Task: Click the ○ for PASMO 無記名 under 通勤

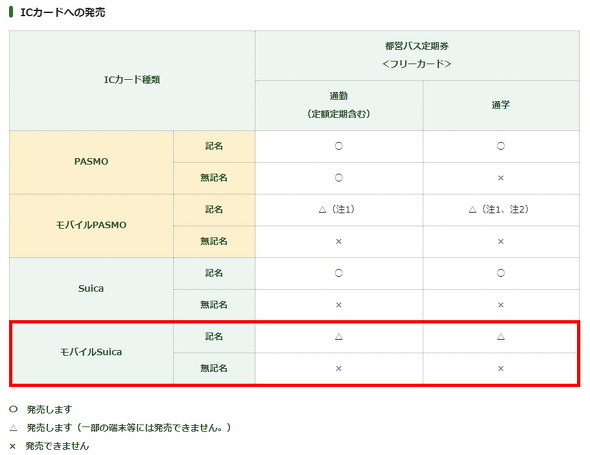Action: [x=339, y=178]
